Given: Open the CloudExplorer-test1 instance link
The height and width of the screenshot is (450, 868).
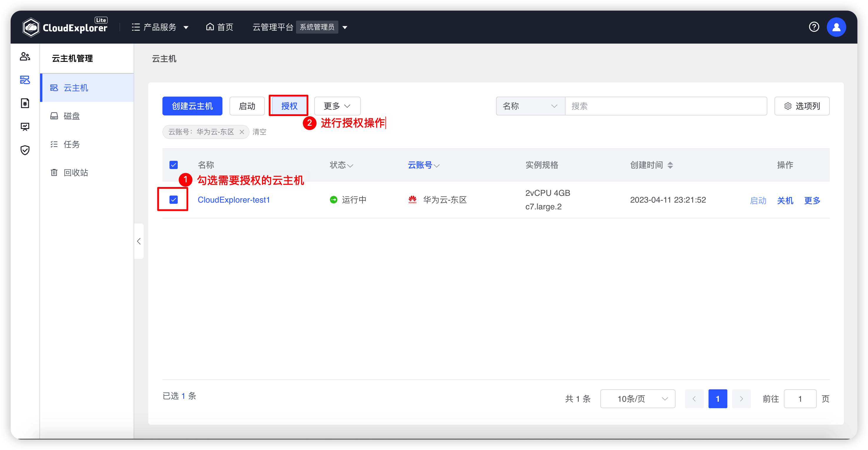Looking at the screenshot, I should click(x=234, y=200).
